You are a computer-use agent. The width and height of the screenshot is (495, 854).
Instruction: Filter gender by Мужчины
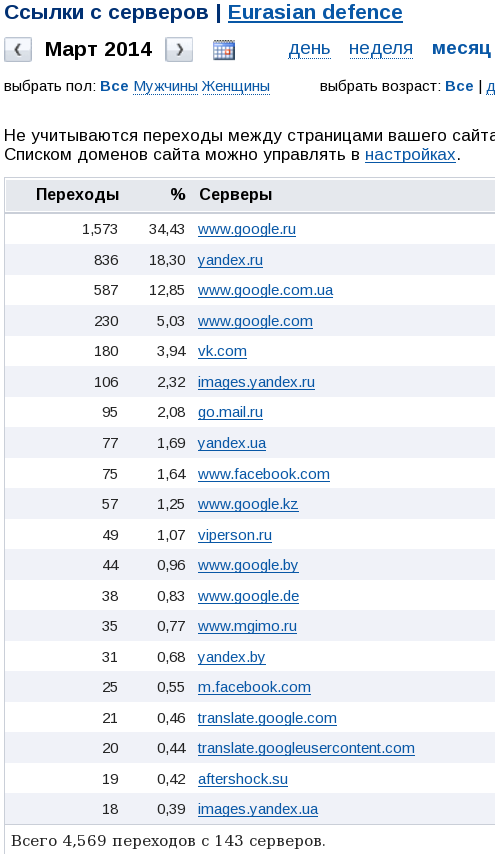166,86
